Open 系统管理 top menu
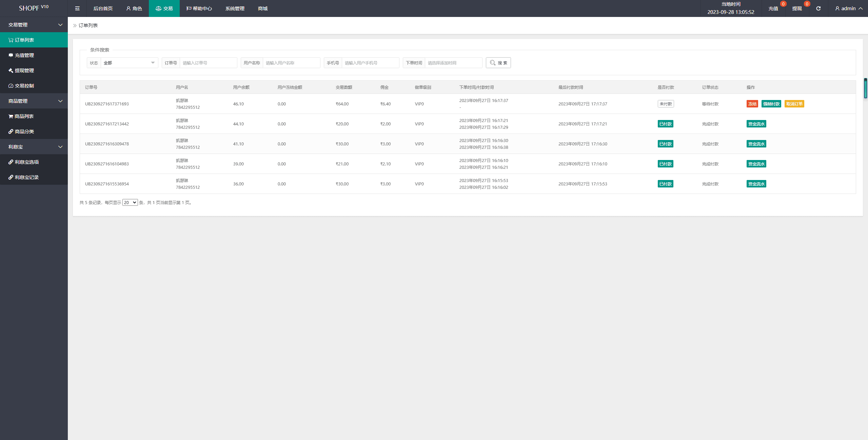 coord(235,8)
